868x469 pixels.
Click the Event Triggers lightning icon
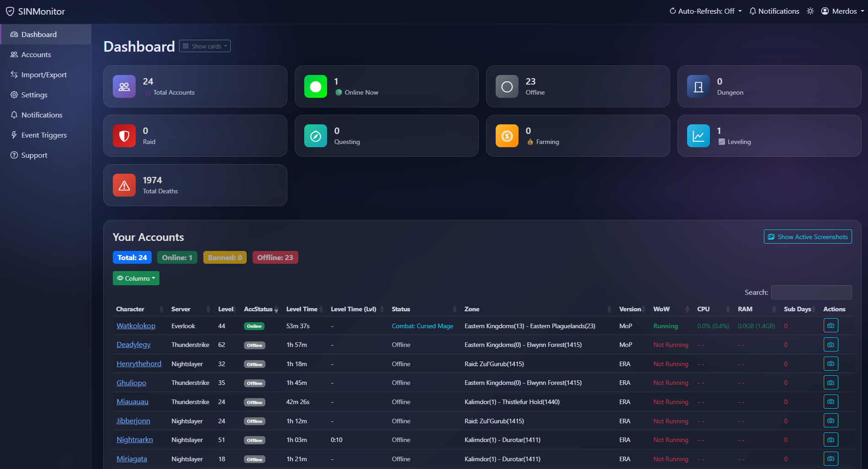(x=14, y=135)
